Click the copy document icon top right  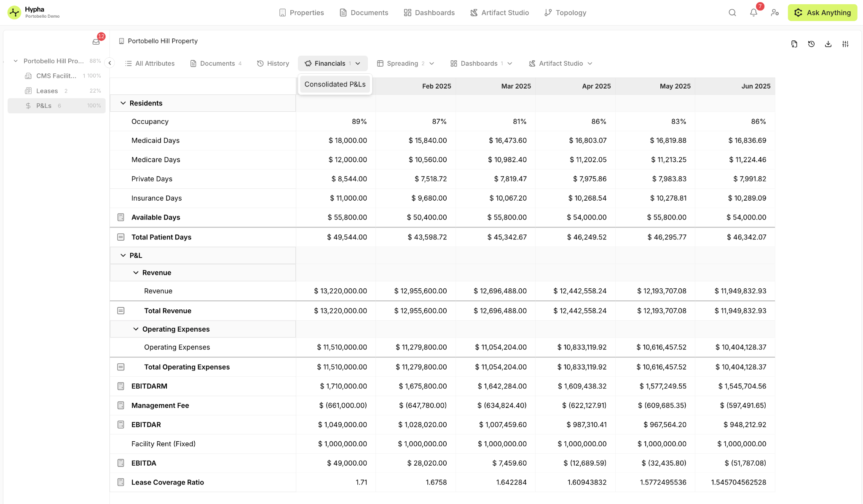tap(794, 44)
